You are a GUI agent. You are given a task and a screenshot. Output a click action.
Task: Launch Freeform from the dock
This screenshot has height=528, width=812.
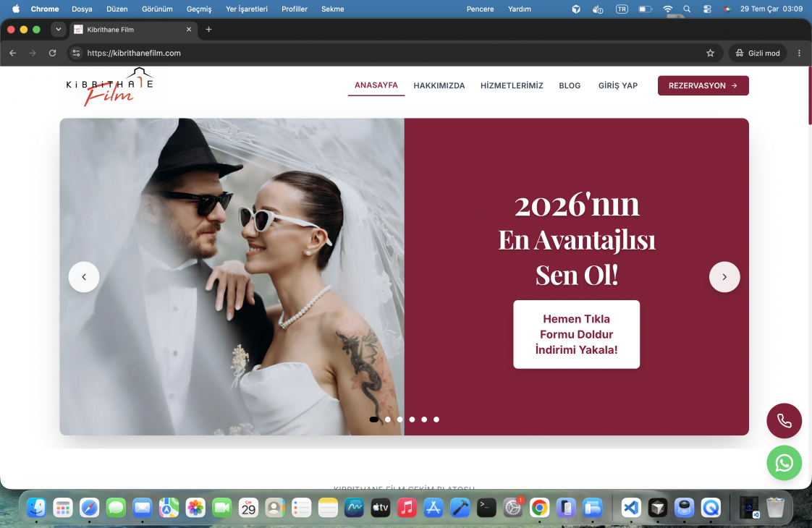coord(354,508)
